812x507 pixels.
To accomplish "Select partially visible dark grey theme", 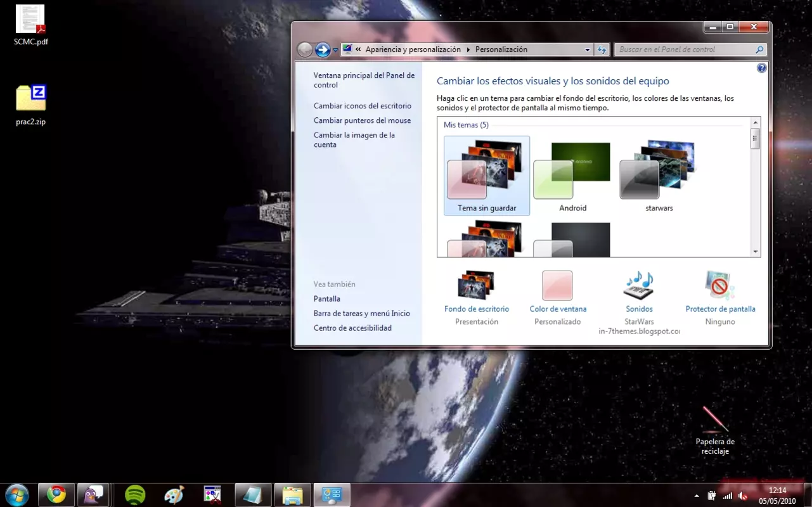I will [x=573, y=240].
